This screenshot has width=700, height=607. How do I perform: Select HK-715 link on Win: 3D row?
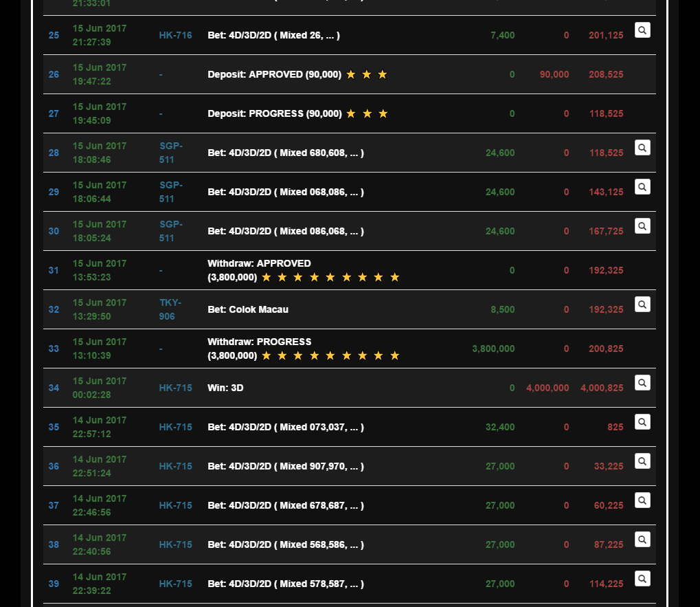click(x=175, y=388)
